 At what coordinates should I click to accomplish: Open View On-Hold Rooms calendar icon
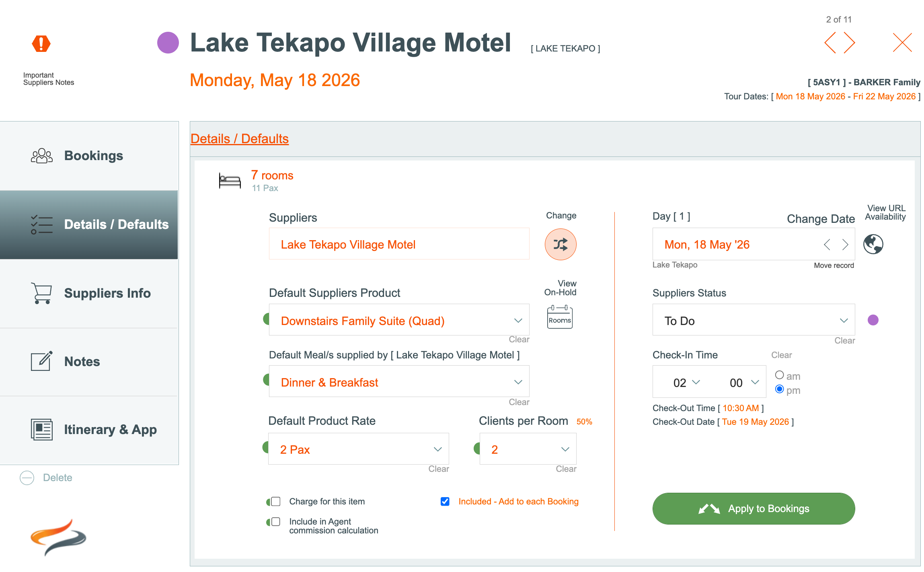click(x=559, y=317)
